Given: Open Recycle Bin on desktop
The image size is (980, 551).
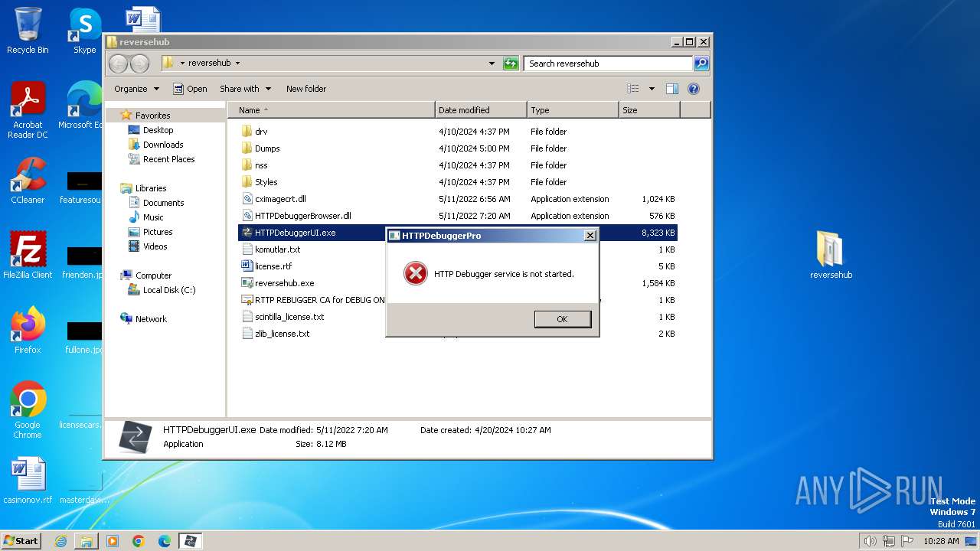Looking at the screenshot, I should click(x=28, y=31).
